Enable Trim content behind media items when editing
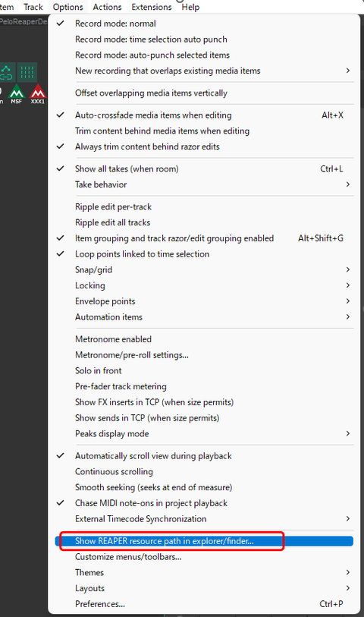This screenshot has height=617, width=364. click(x=204, y=131)
